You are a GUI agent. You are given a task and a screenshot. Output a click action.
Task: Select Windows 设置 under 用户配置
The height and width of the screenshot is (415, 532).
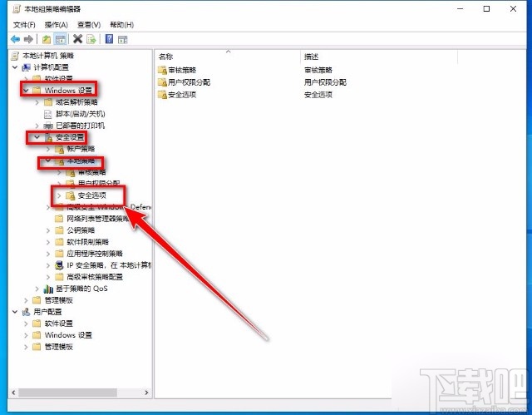coord(68,335)
